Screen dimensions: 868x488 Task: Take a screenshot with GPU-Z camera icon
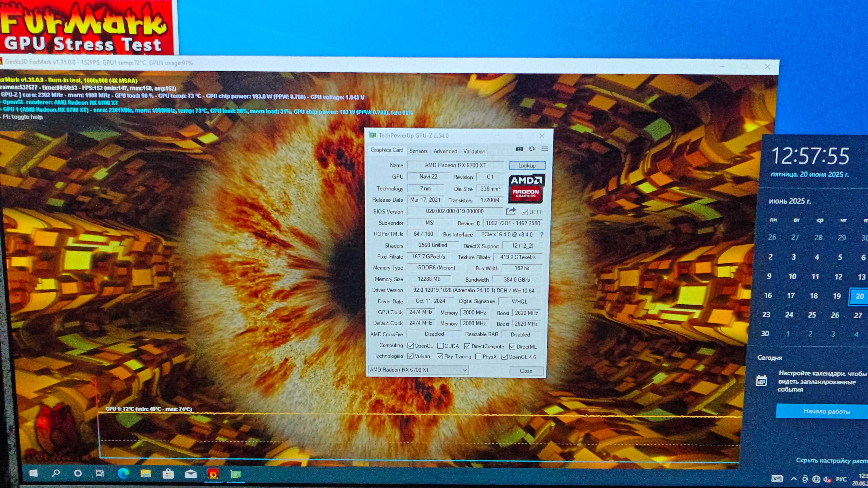pyautogui.click(x=519, y=149)
